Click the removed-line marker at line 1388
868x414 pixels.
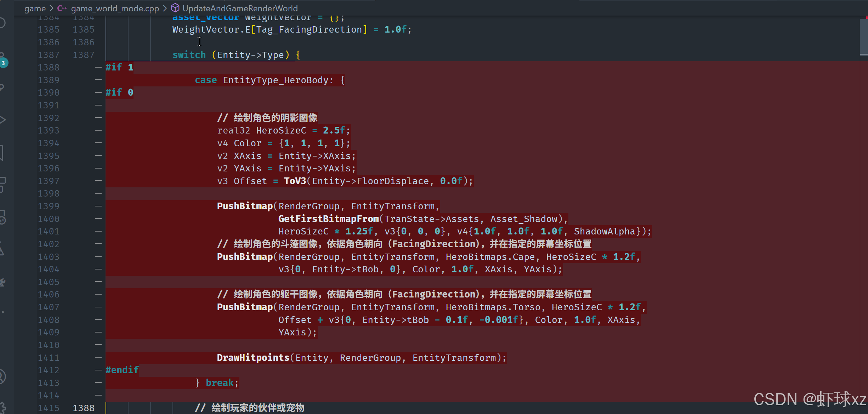(98, 67)
